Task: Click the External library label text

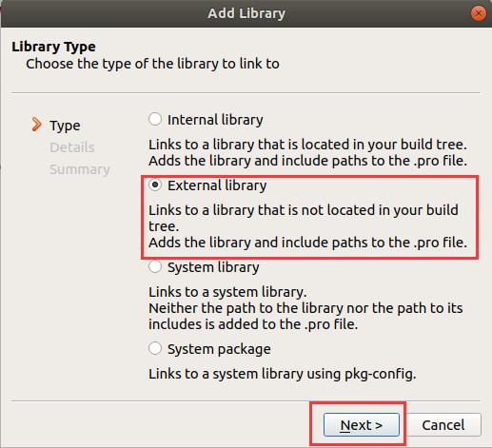Action: pyautogui.click(x=217, y=185)
